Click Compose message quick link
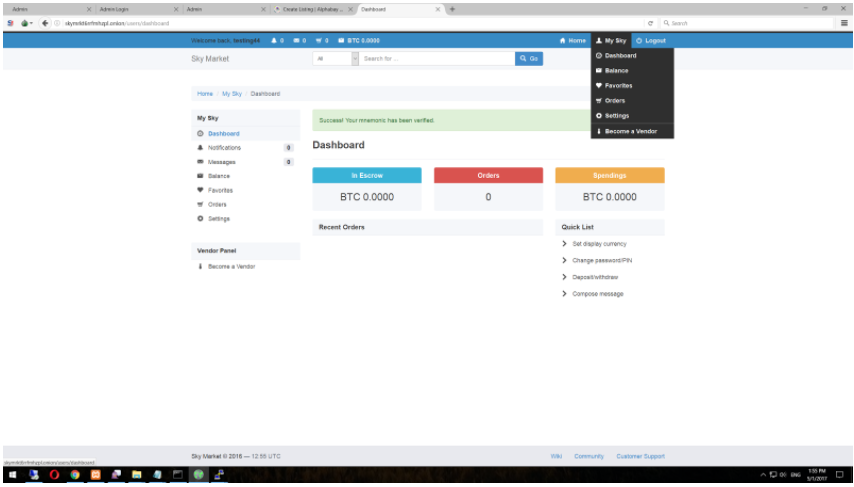 click(x=597, y=294)
